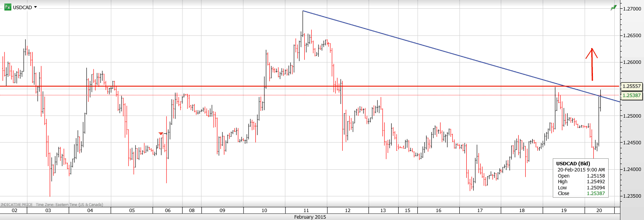Click the green pin icon at top right
The height and width of the screenshot is (220, 644).
pyautogui.click(x=614, y=7)
